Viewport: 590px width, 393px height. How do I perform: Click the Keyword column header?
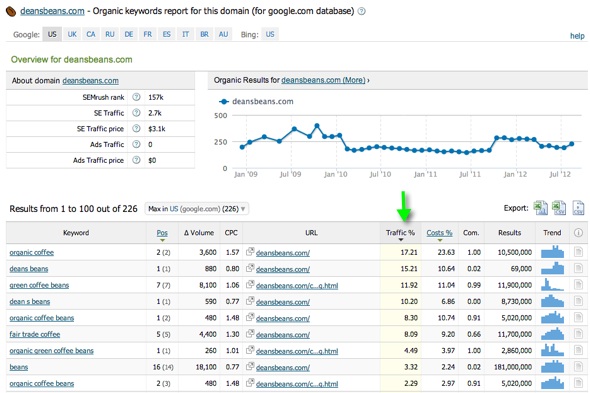(76, 233)
